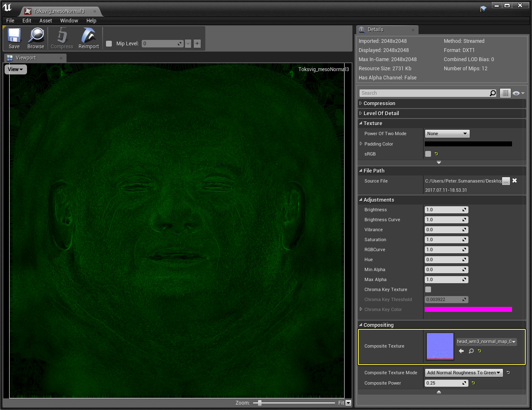Click the Source File browse ellipsis button
This screenshot has height=410, width=532.
(506, 181)
